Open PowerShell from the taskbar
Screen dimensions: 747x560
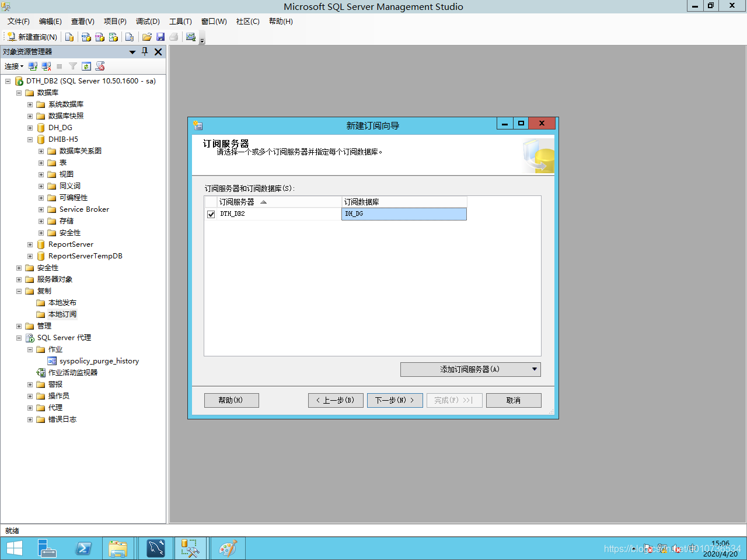point(83,548)
